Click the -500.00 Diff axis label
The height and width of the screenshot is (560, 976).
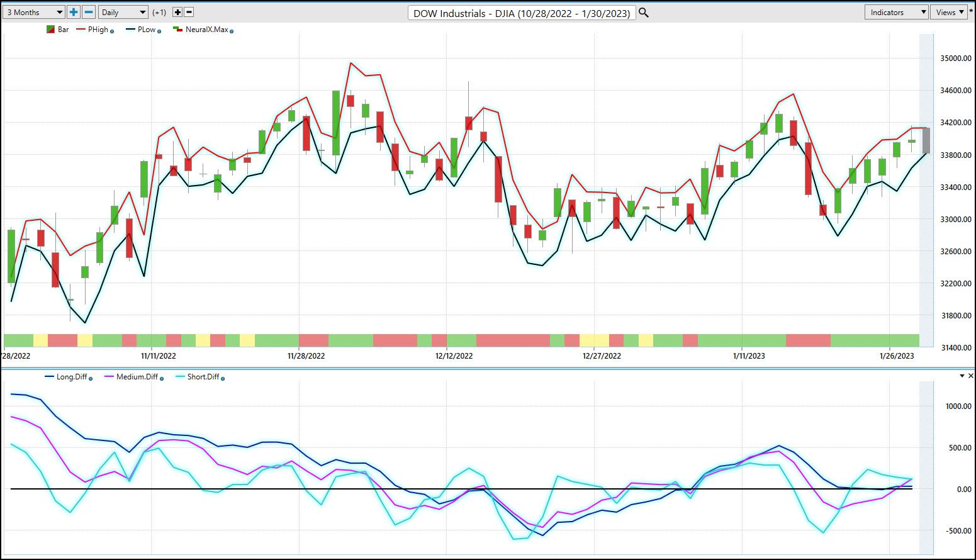tap(959, 531)
